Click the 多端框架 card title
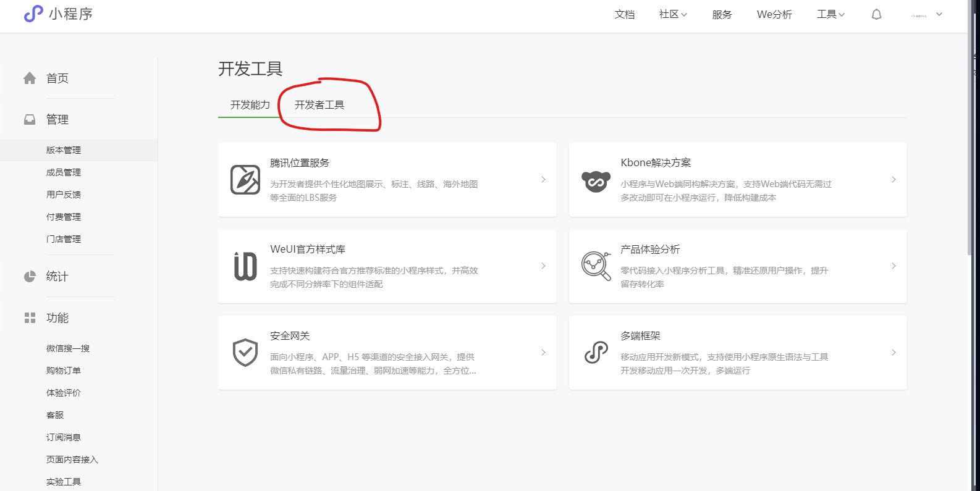The width and height of the screenshot is (980, 491). coord(640,336)
